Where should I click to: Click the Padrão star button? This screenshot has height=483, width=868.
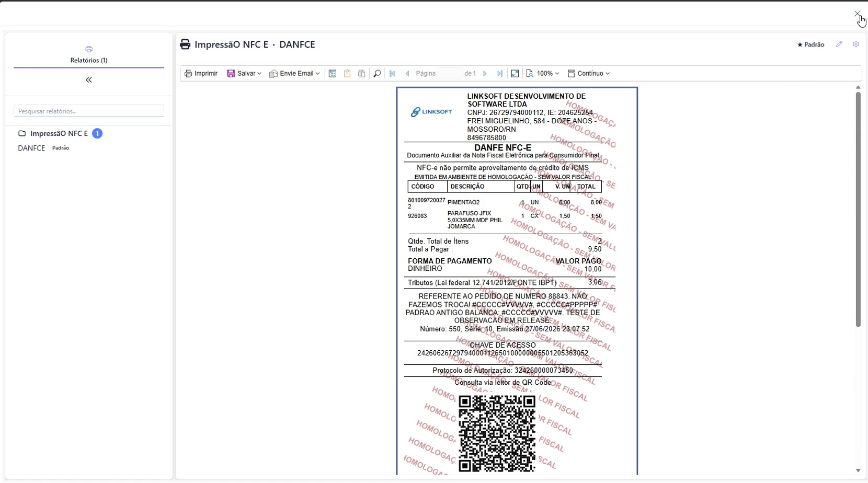810,44
